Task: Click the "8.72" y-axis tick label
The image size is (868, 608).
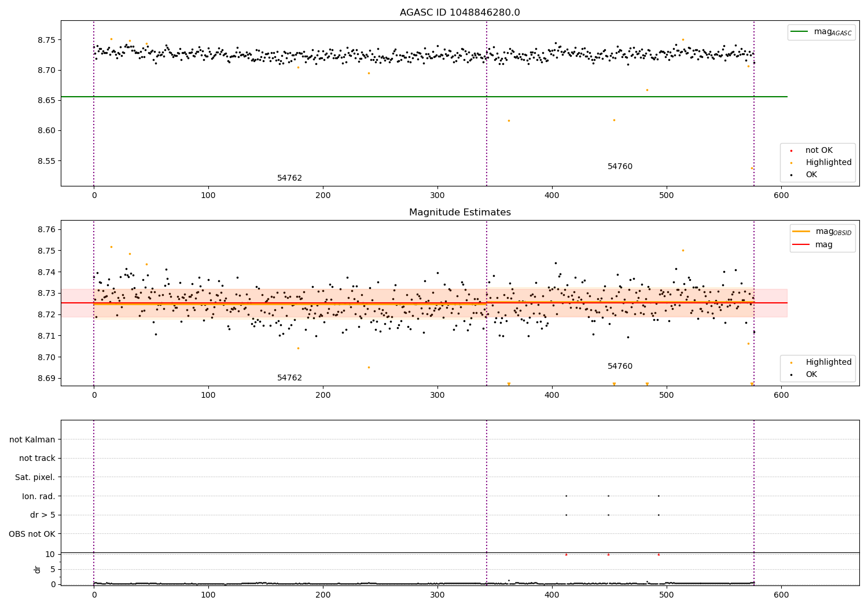Action: click(46, 315)
